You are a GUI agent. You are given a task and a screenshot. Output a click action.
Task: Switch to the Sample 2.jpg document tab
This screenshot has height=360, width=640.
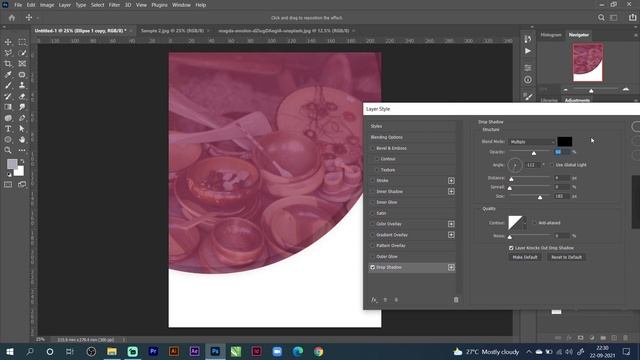click(172, 31)
